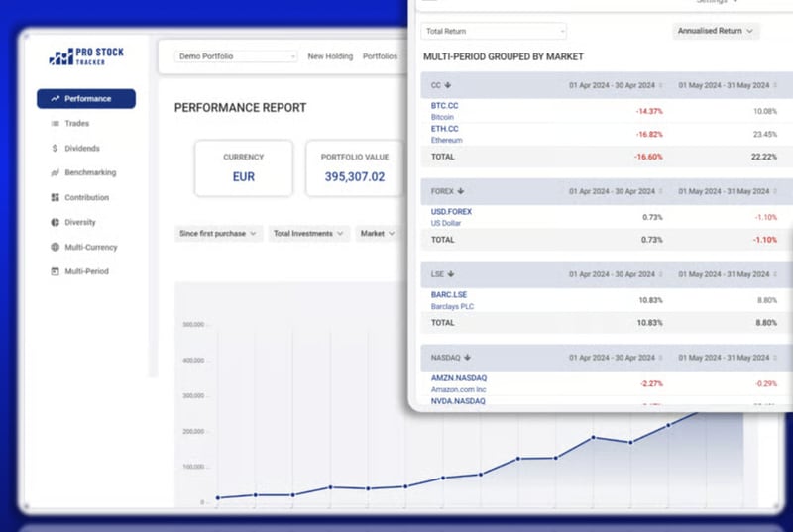The image size is (793, 532).
Task: Click the Dividends dollar icon
Action: pos(56,149)
